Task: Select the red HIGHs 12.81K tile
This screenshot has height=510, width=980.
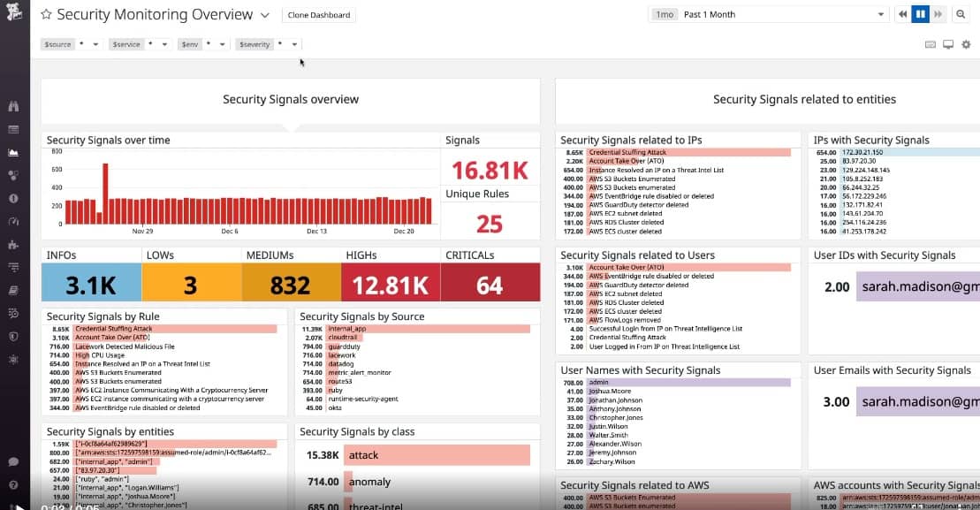Action: (391, 283)
